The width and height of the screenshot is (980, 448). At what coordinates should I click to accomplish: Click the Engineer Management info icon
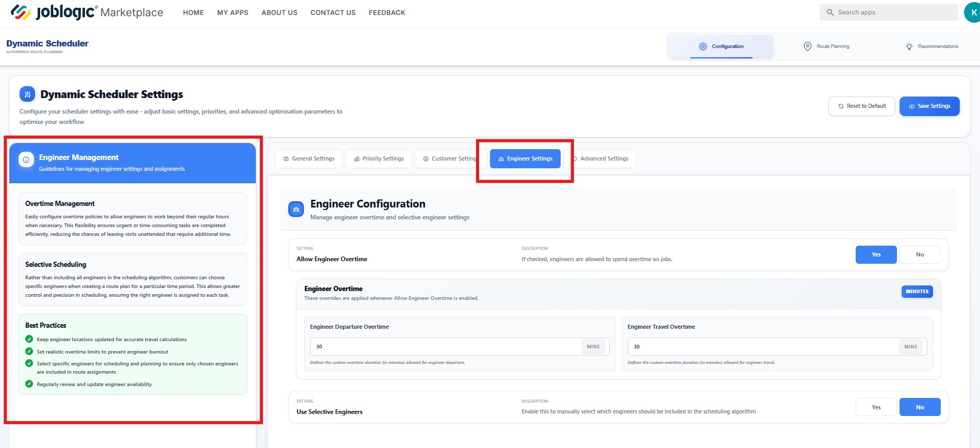click(26, 159)
